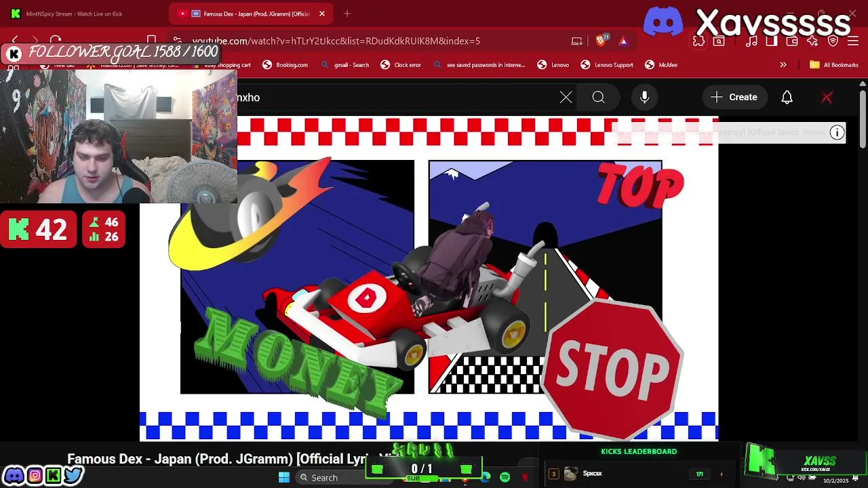Open the McAfee bookmark

[661, 65]
